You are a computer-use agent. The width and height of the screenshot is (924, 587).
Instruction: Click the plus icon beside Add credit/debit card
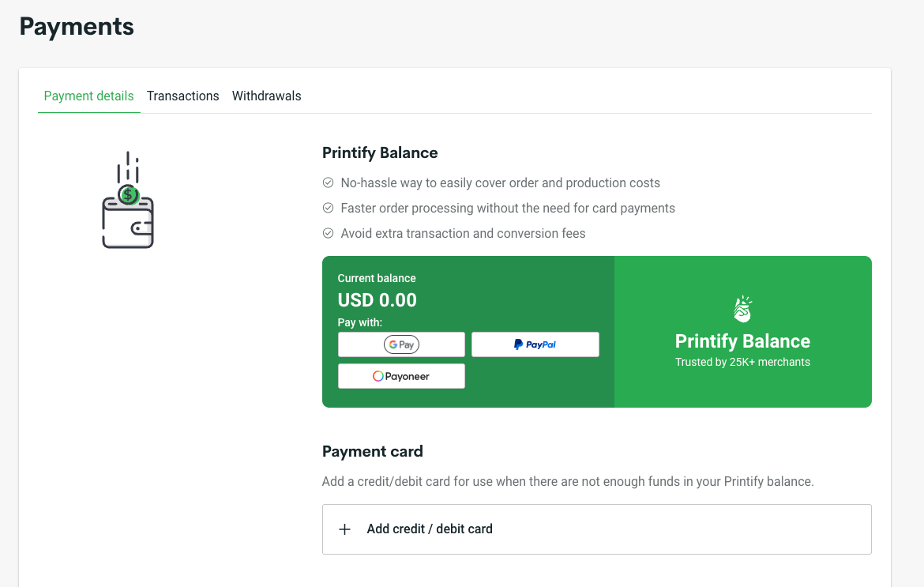pos(344,529)
